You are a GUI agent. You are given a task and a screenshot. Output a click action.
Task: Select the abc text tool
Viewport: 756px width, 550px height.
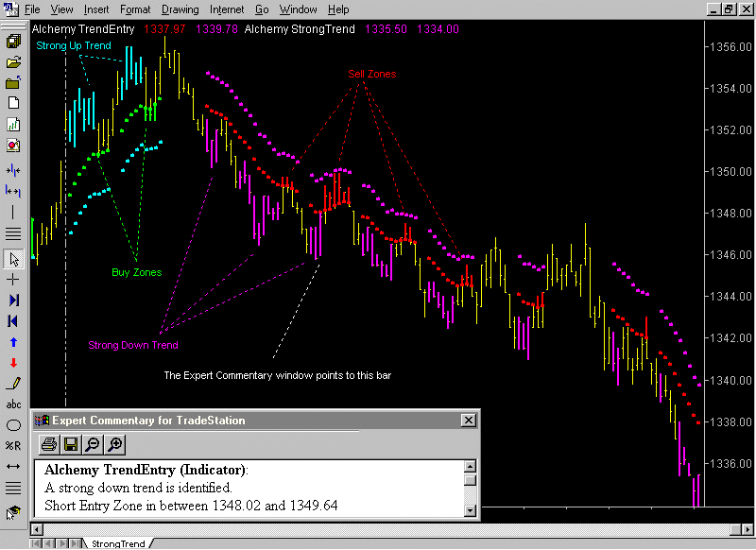13,404
